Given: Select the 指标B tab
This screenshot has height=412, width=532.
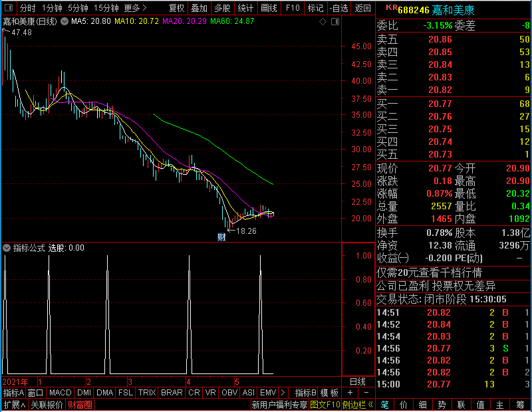Looking at the screenshot, I should point(306,393).
